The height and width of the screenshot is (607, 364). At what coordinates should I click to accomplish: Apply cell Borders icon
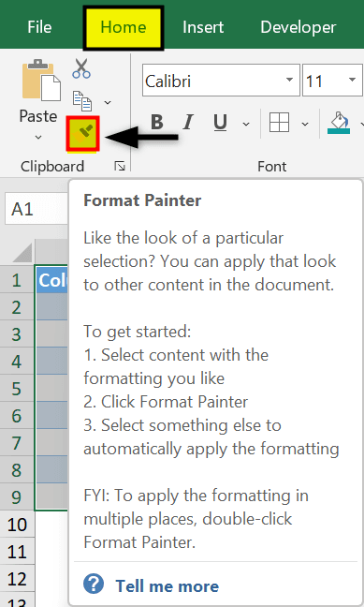point(279,123)
